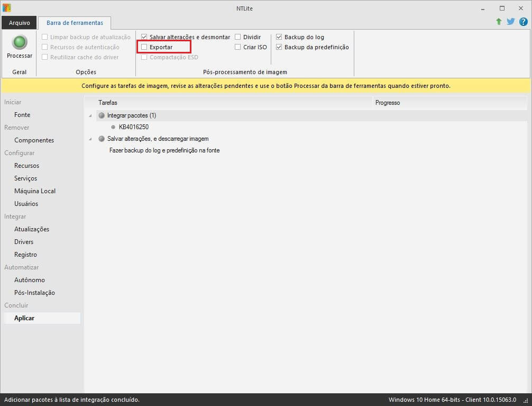Open Registro in sidebar
Viewport: 532px width, 406px height.
point(25,255)
